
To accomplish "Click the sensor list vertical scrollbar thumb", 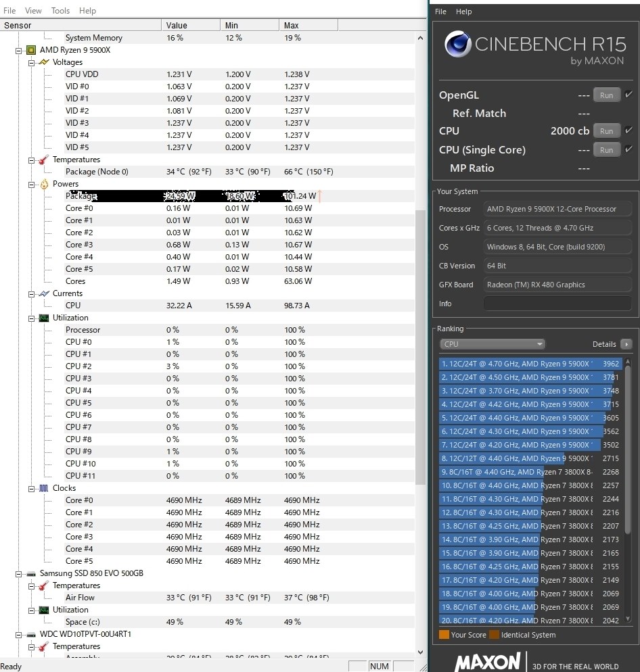I will tap(420, 347).
